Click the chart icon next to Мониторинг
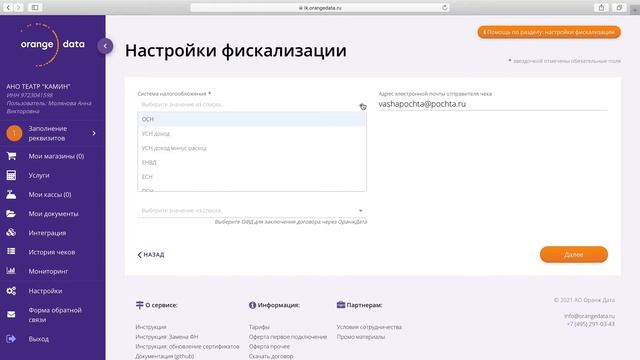Viewport: 640px width, 360px height. (11, 271)
